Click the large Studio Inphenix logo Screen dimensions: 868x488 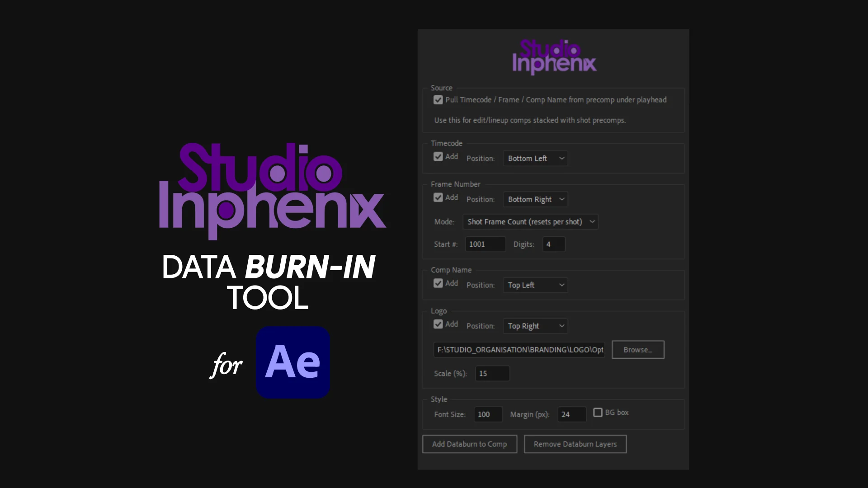click(x=273, y=191)
